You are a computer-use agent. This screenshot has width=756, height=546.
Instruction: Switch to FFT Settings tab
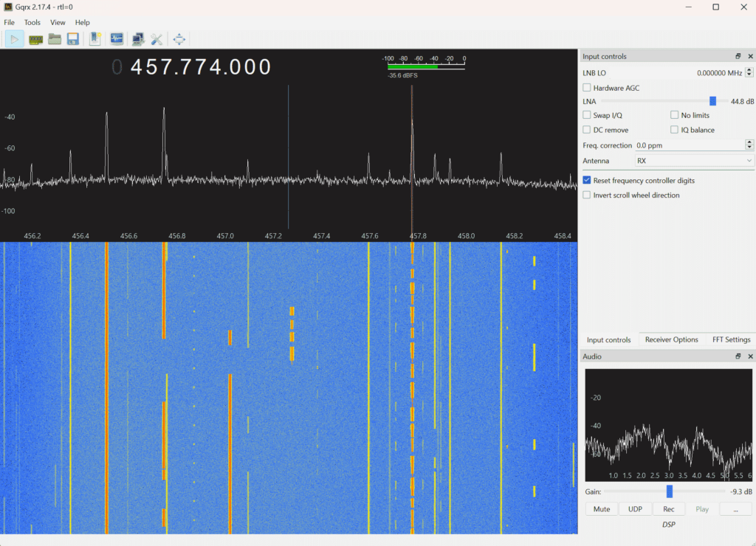[x=731, y=339]
